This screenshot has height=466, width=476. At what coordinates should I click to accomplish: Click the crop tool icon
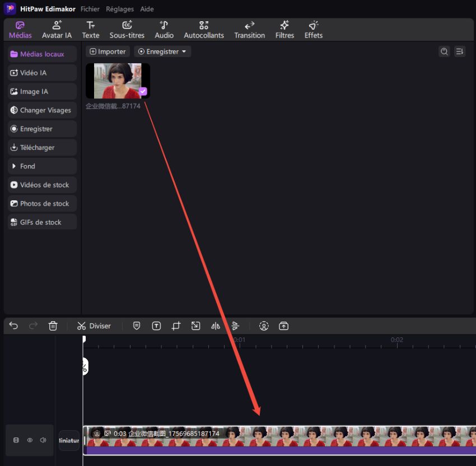pos(176,326)
